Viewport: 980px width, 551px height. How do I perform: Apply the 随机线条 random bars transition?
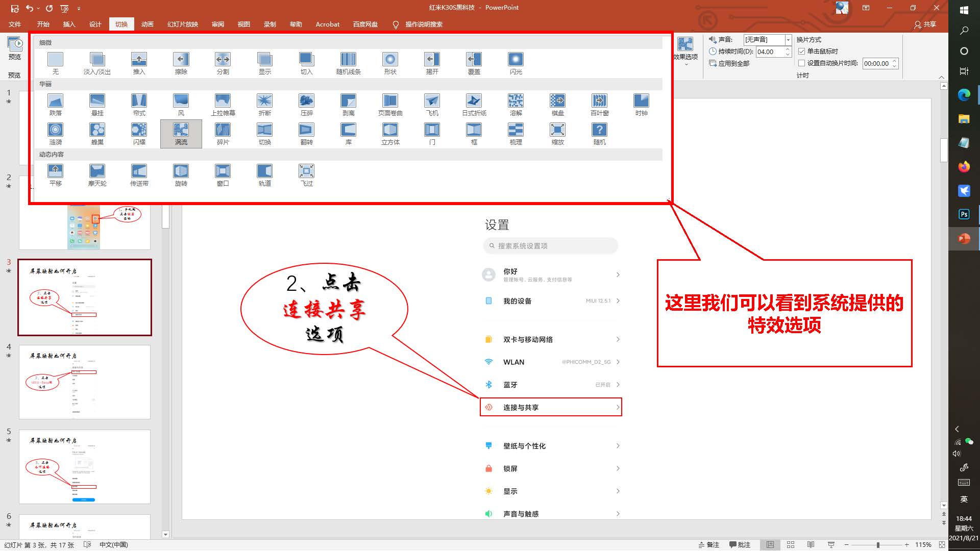click(x=348, y=63)
